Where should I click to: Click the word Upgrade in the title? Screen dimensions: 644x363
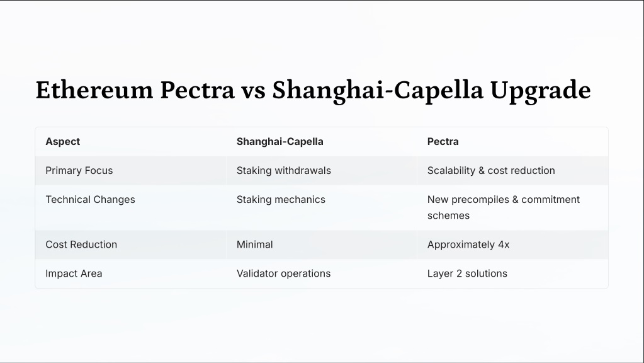(x=541, y=91)
